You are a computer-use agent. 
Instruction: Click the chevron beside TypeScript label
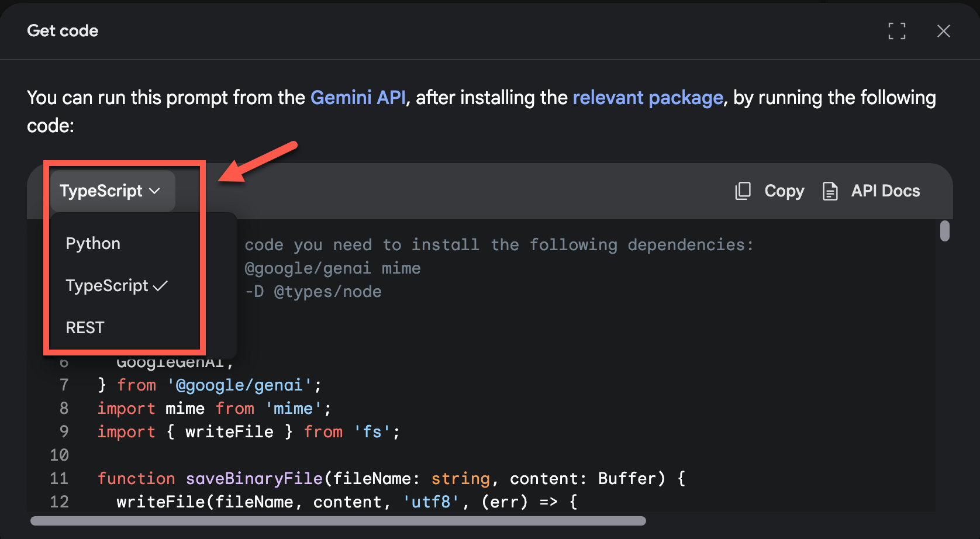point(155,191)
